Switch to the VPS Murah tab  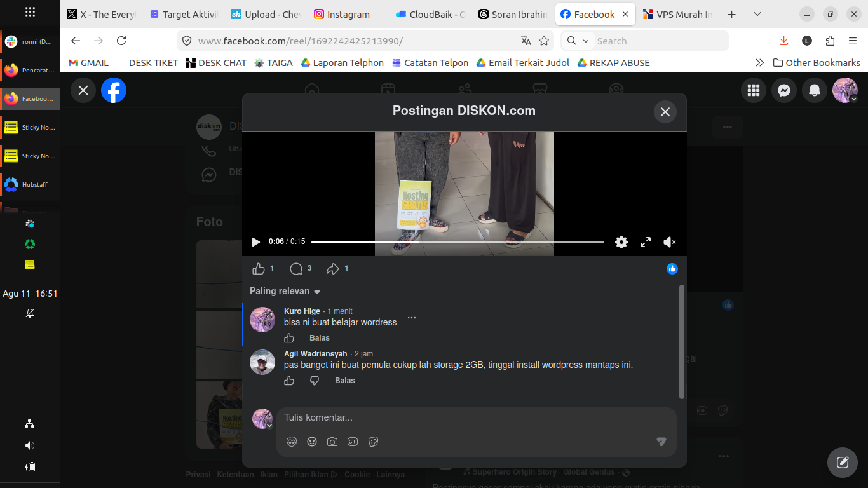[678, 14]
